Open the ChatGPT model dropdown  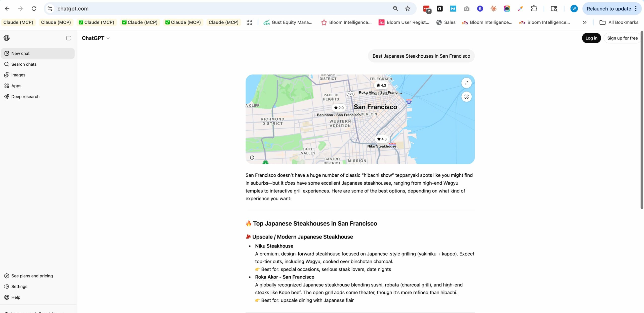coord(96,38)
